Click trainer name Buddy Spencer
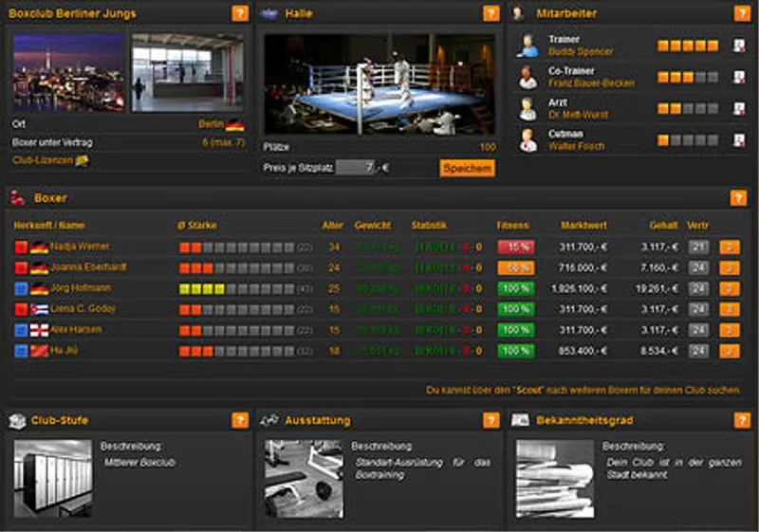 pyautogui.click(x=581, y=51)
